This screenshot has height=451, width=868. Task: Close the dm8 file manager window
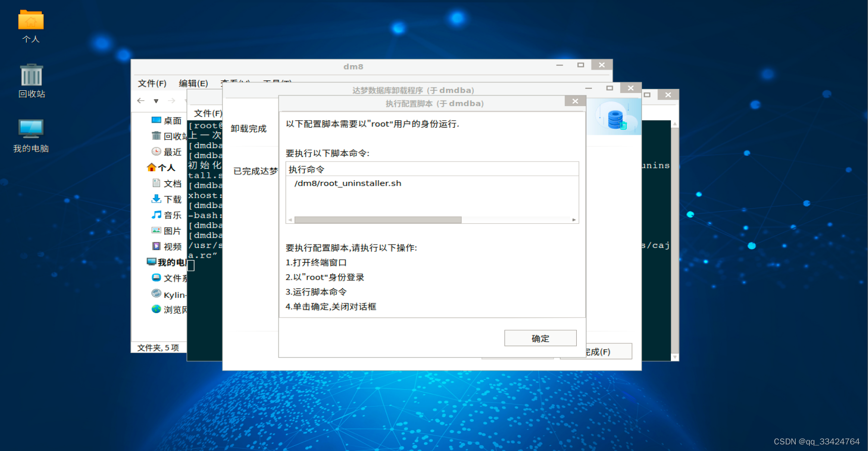pyautogui.click(x=602, y=65)
